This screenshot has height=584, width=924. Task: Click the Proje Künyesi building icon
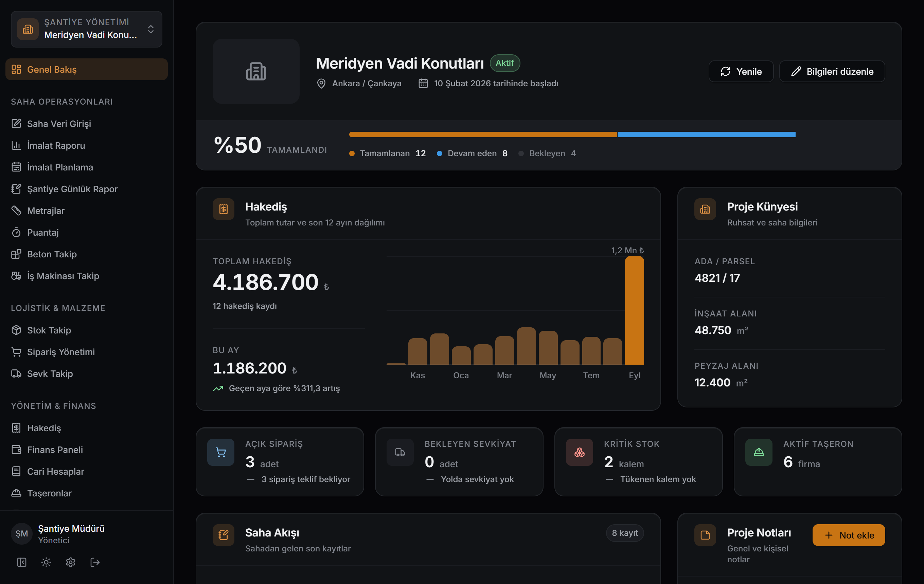coord(705,209)
